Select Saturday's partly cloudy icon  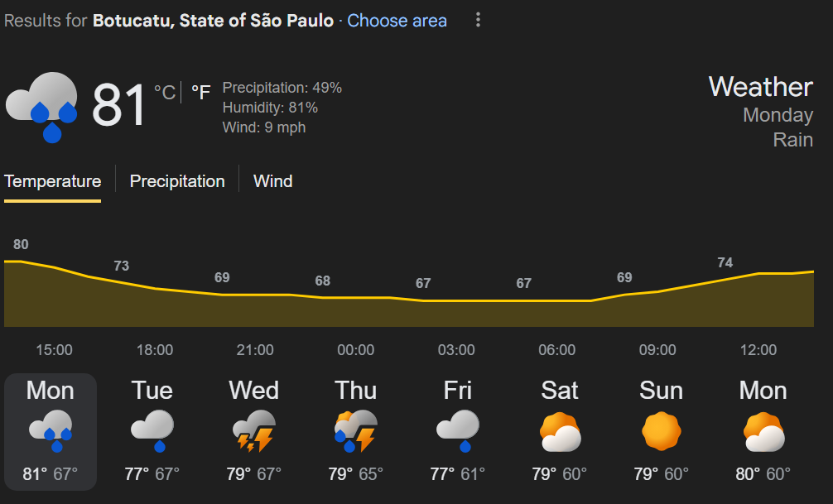click(560, 431)
